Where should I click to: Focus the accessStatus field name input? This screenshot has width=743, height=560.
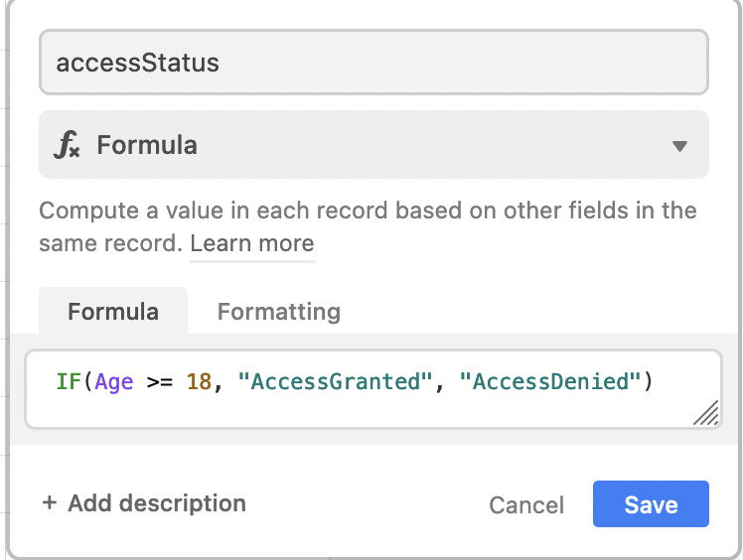click(x=373, y=63)
